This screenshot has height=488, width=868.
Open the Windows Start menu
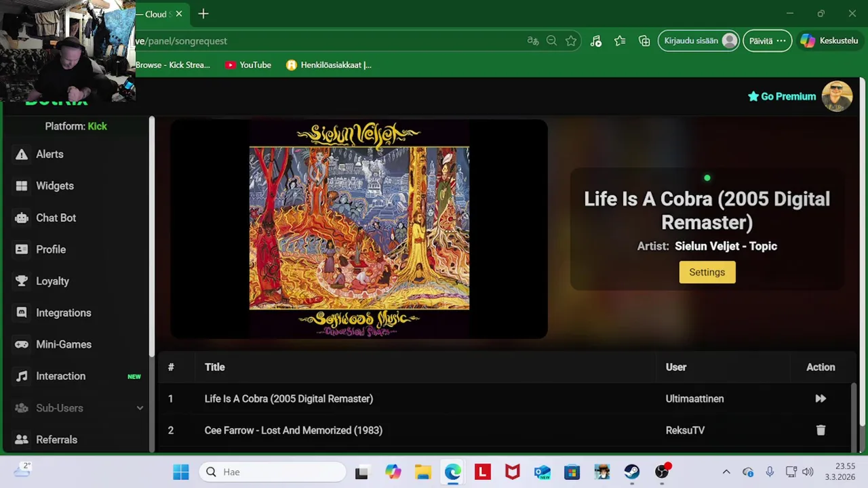click(x=181, y=472)
